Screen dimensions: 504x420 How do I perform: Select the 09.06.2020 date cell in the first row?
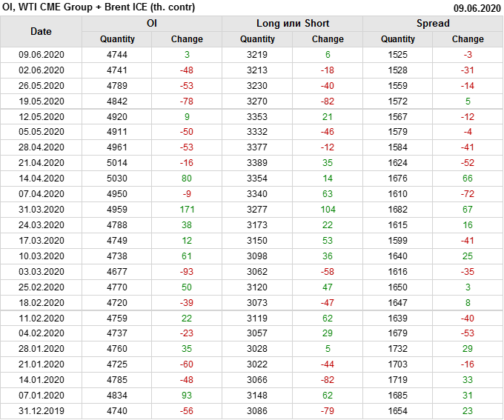pos(42,55)
